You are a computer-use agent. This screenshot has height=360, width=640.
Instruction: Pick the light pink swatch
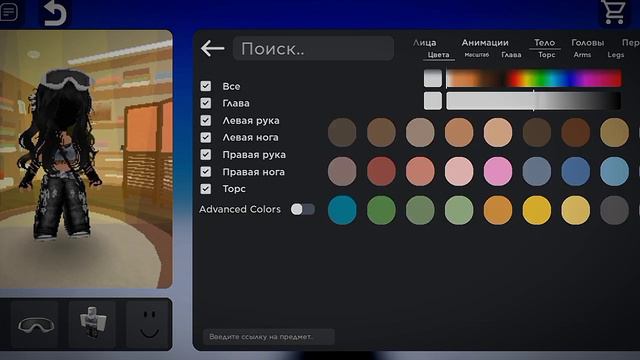pos(459,171)
